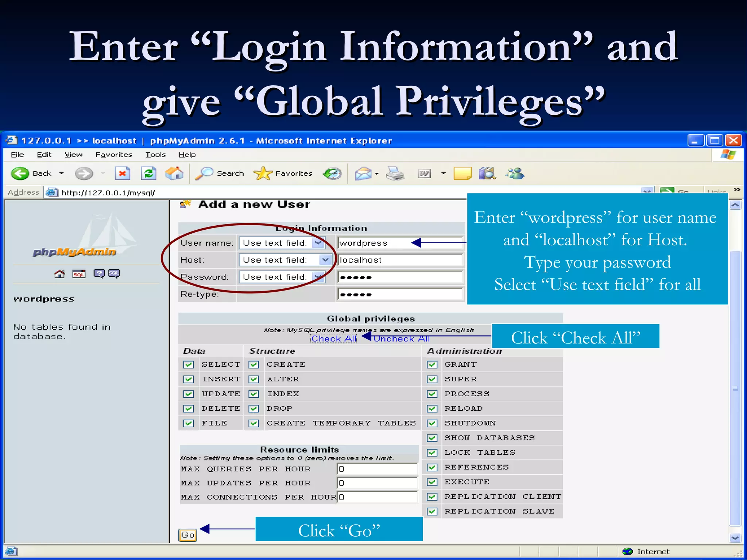Click the page icon in address bar

click(x=52, y=192)
